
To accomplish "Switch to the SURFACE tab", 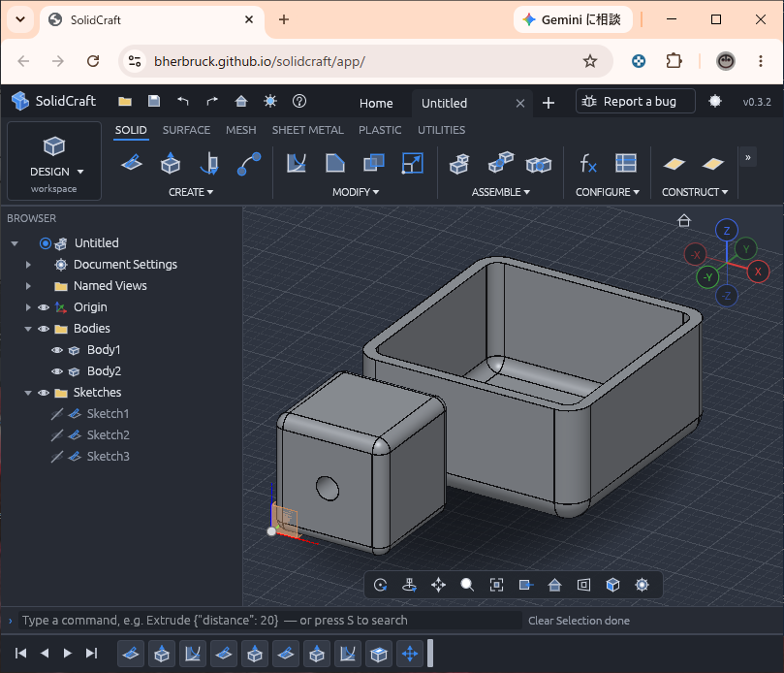I will [186, 130].
